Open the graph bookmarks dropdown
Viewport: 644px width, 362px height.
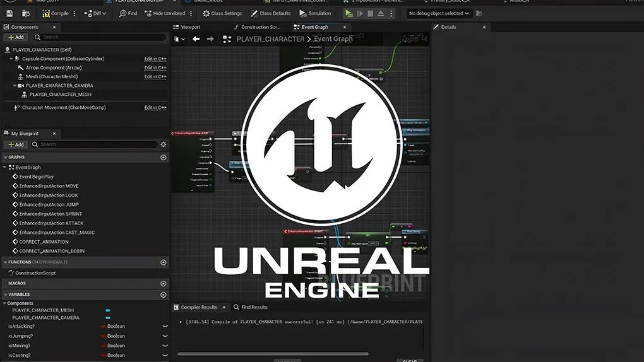click(x=179, y=39)
